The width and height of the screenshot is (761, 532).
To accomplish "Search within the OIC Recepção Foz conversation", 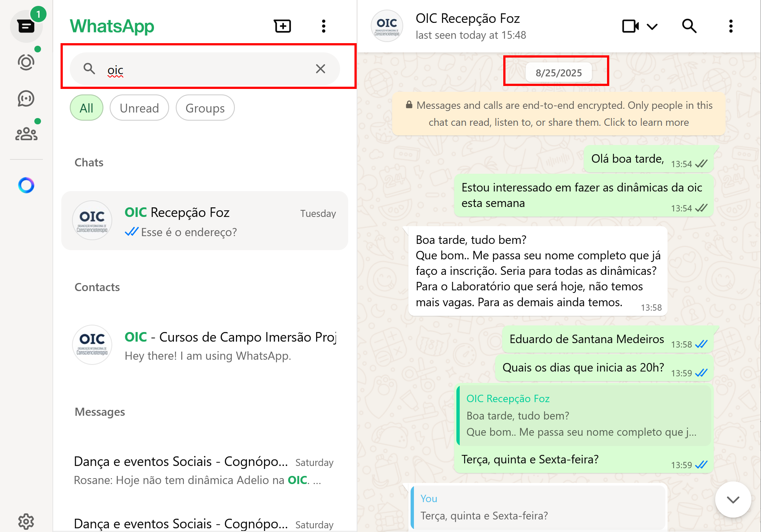I will tap(689, 26).
